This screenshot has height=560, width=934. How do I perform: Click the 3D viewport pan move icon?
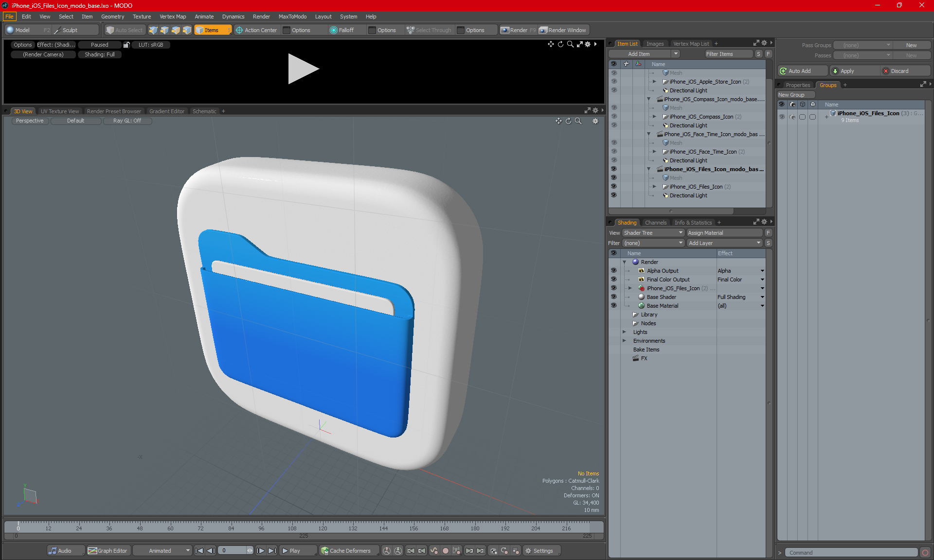(x=558, y=121)
